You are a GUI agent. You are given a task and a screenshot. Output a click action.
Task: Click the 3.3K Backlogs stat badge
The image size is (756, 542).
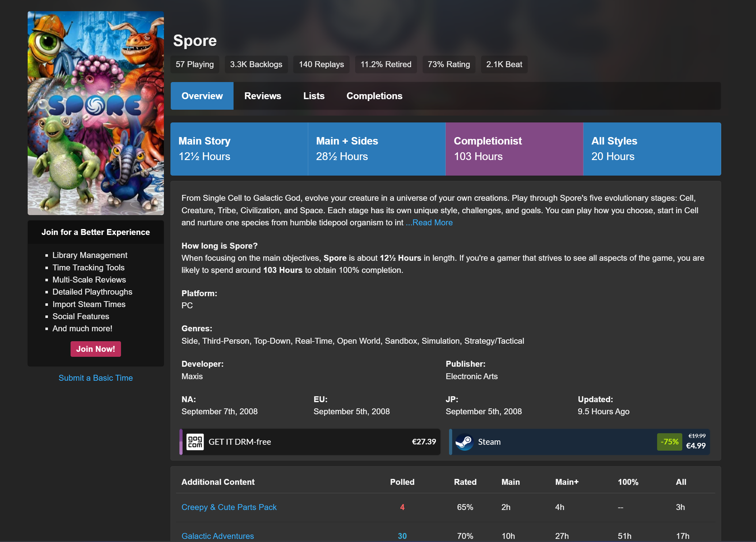tap(256, 64)
